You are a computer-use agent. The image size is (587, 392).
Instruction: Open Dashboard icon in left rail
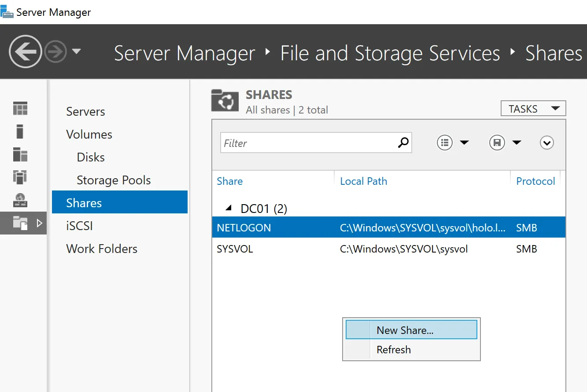20,108
